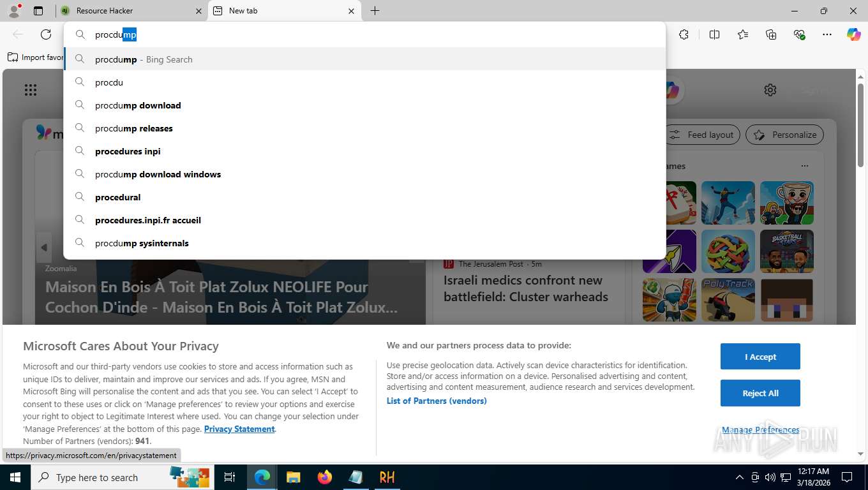The image size is (868, 490).
Task: Select 'procdump download' suggestion
Action: pyautogui.click(x=364, y=105)
